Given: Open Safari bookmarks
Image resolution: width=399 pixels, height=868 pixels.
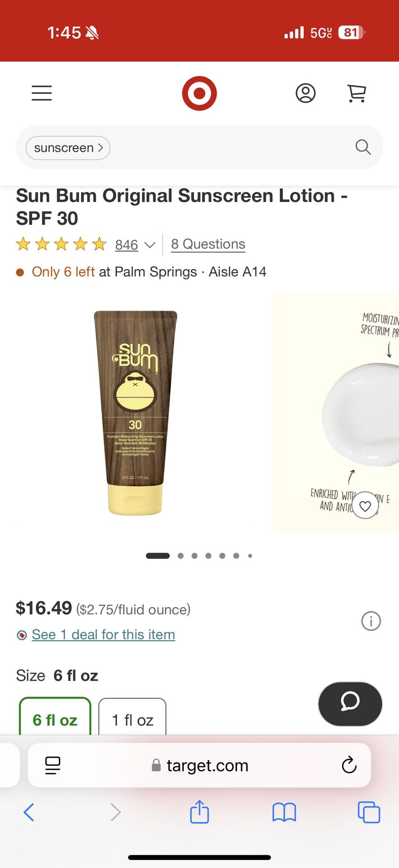Looking at the screenshot, I should tap(284, 812).
